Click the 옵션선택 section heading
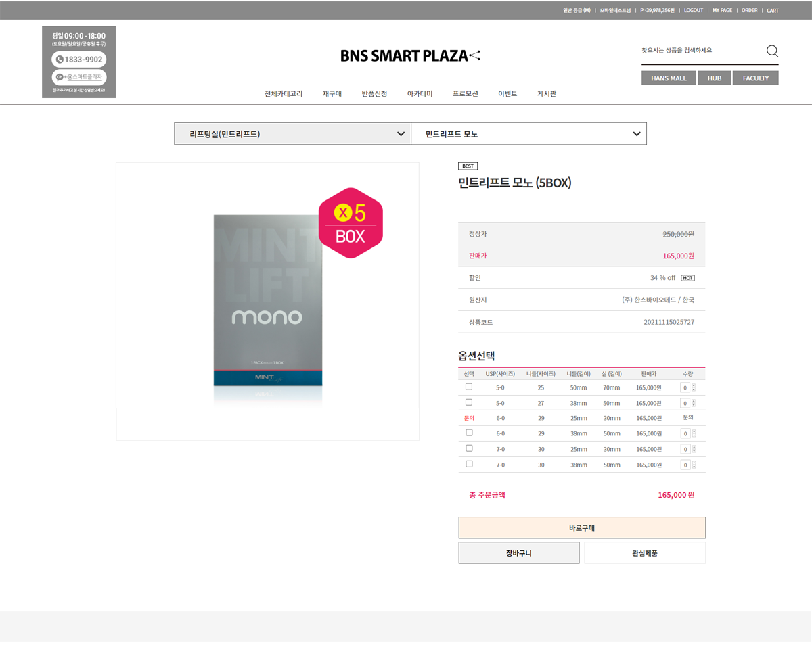Viewport: 812px width, 660px height. 476,356
